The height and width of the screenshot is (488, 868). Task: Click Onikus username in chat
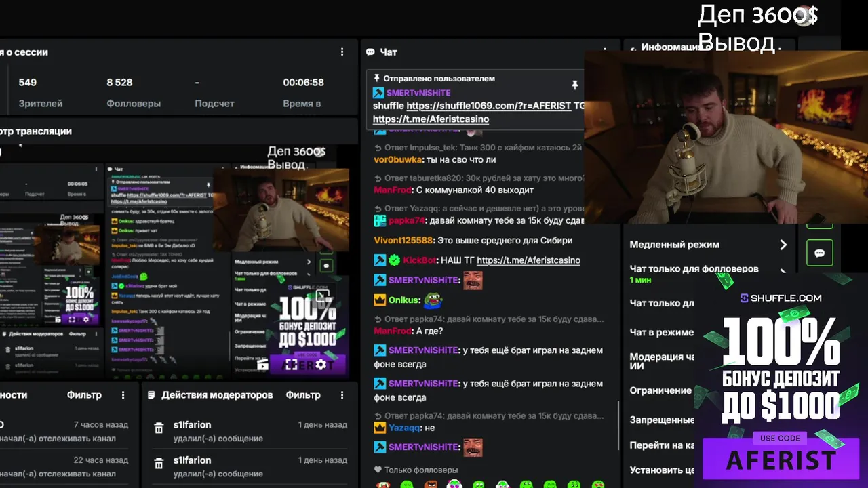coord(404,300)
